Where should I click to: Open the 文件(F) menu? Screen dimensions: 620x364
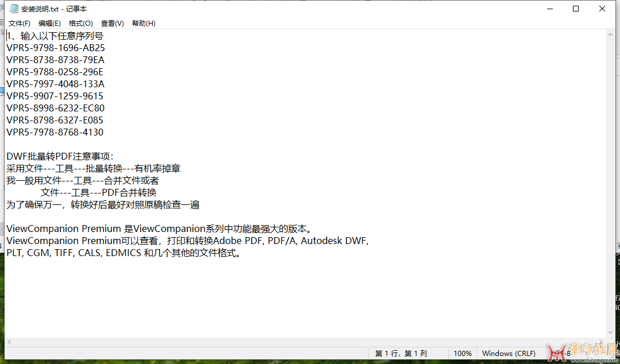point(20,24)
